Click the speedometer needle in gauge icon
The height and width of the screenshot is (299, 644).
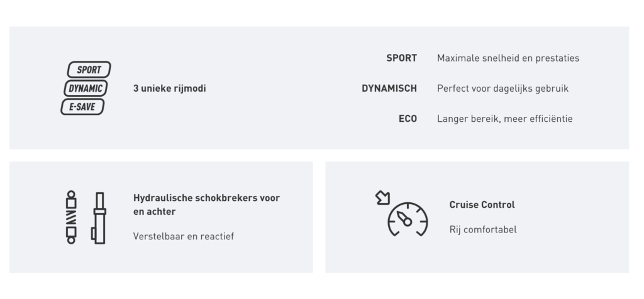click(x=404, y=219)
